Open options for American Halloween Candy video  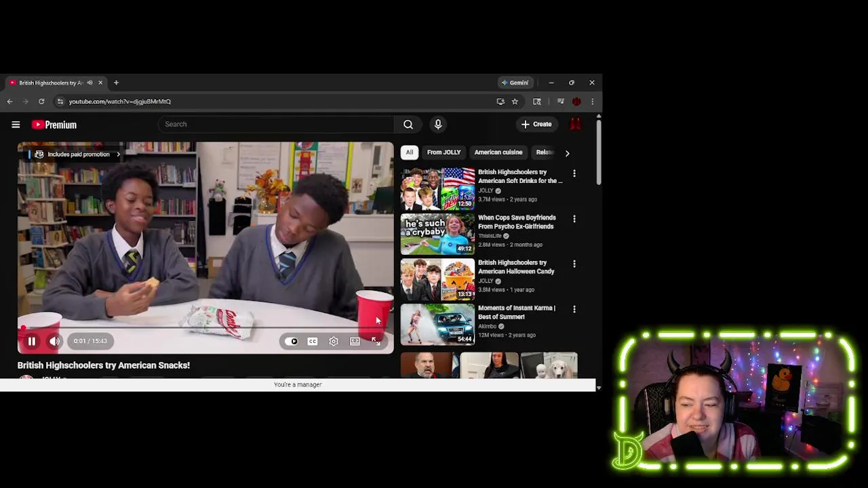[x=574, y=264]
